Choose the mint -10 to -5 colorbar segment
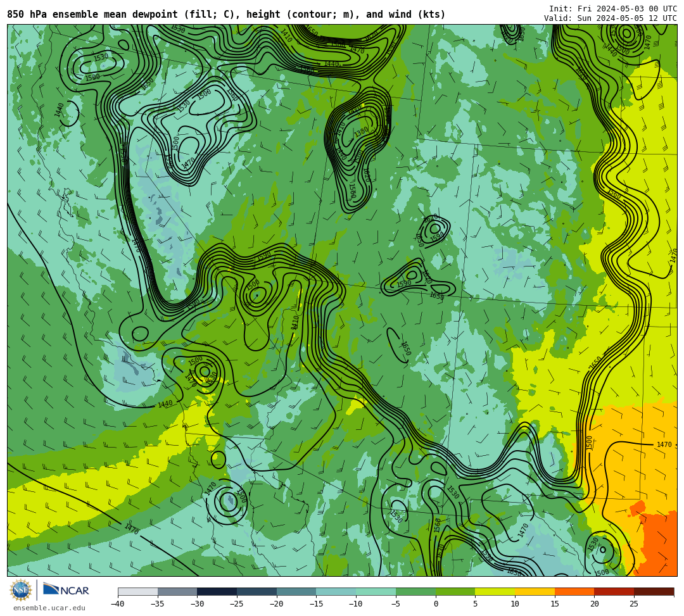This screenshot has height=616, width=684. [x=376, y=591]
